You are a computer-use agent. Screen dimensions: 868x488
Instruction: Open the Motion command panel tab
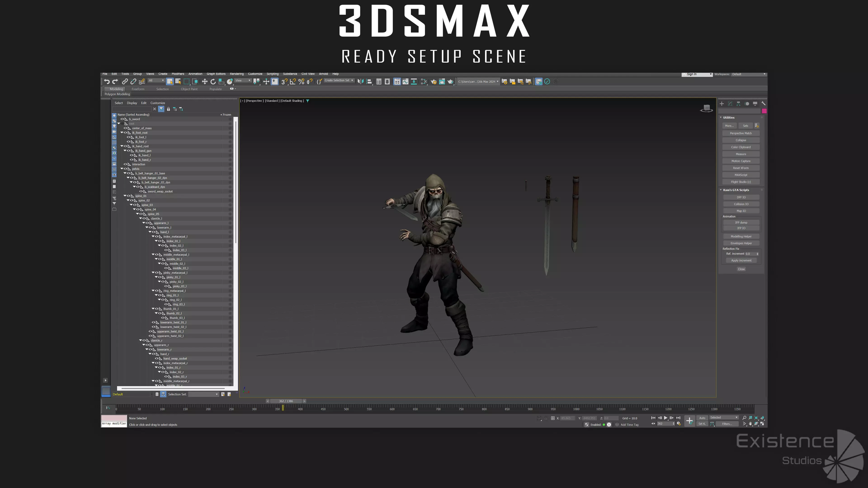click(x=747, y=104)
